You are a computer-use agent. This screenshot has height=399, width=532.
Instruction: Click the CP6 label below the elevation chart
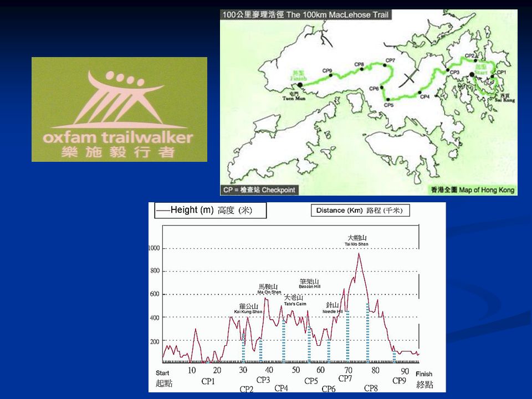tap(329, 389)
